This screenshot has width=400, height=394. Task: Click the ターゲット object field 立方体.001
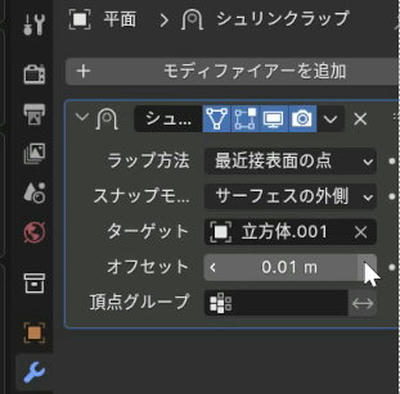point(279,232)
